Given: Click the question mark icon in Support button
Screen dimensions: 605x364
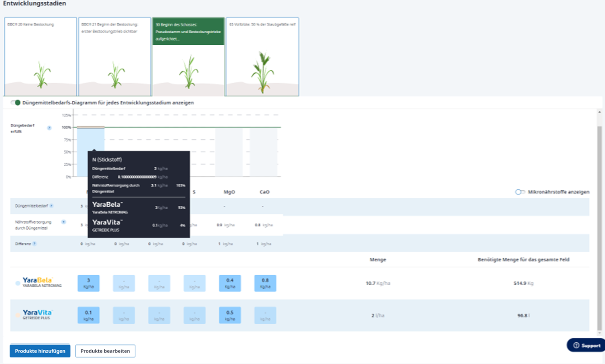Looking at the screenshot, I should 576,345.
